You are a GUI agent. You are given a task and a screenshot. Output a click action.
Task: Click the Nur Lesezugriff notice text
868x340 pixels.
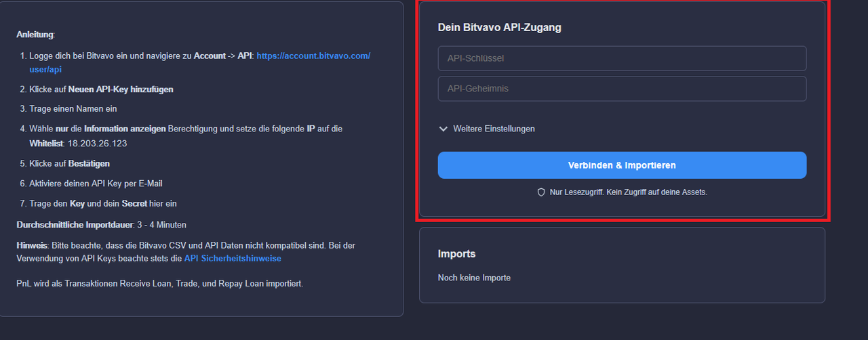coord(629,192)
